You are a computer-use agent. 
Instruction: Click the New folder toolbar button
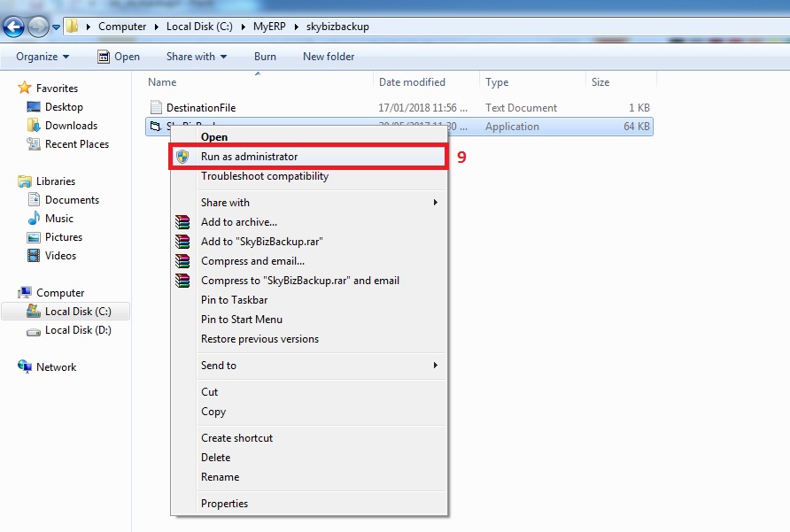329,57
